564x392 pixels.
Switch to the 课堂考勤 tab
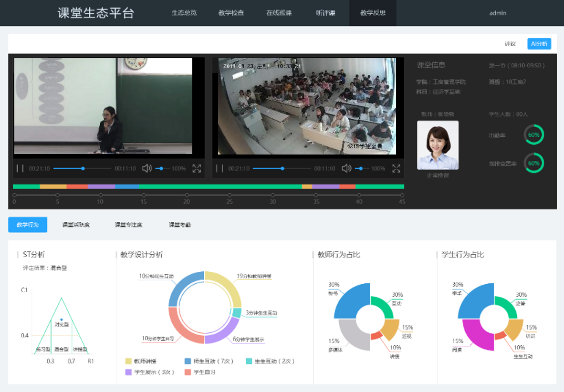[x=179, y=224]
